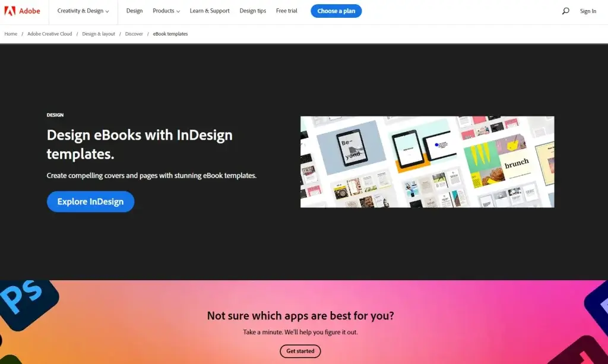
Task: Click Sign In link
Action: pos(588,11)
